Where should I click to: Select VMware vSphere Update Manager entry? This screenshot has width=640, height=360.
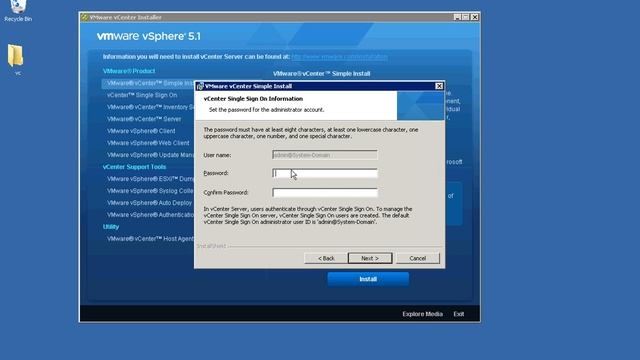tap(150, 155)
